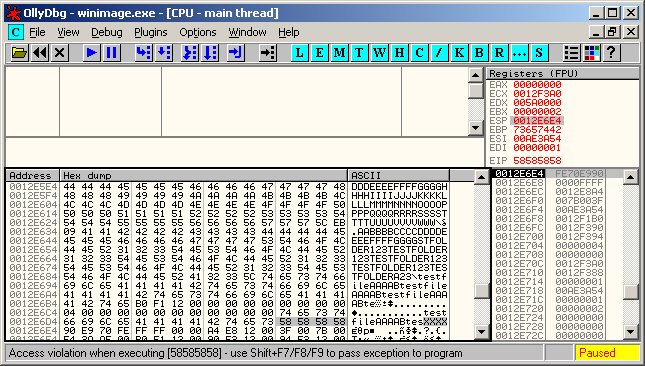645x366 pixels.
Task: Run the program with play icon
Action: click(91, 53)
